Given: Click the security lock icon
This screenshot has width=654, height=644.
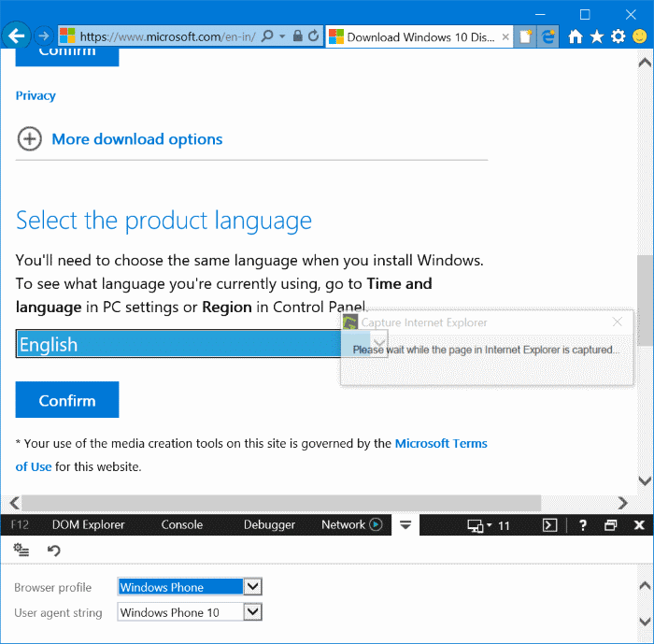Looking at the screenshot, I should pos(297,36).
